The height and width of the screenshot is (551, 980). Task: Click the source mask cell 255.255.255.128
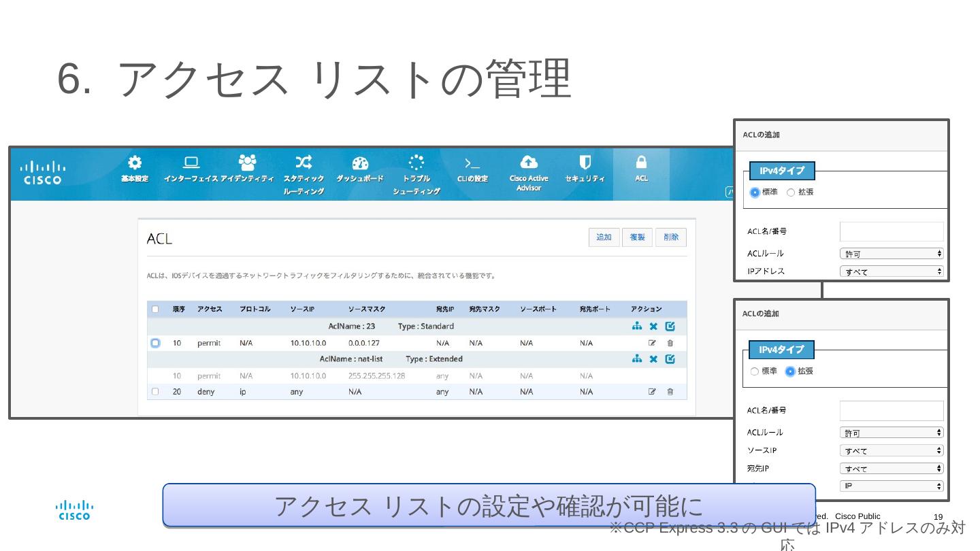(376, 375)
